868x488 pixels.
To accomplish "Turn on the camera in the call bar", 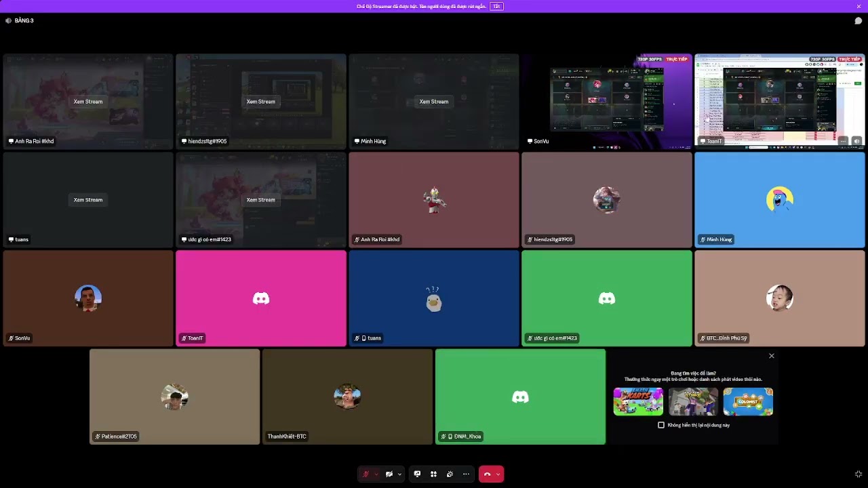I will point(389,474).
